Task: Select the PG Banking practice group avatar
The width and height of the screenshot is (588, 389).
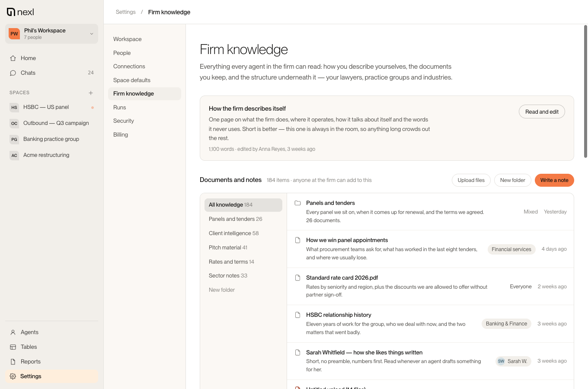Action: click(14, 140)
